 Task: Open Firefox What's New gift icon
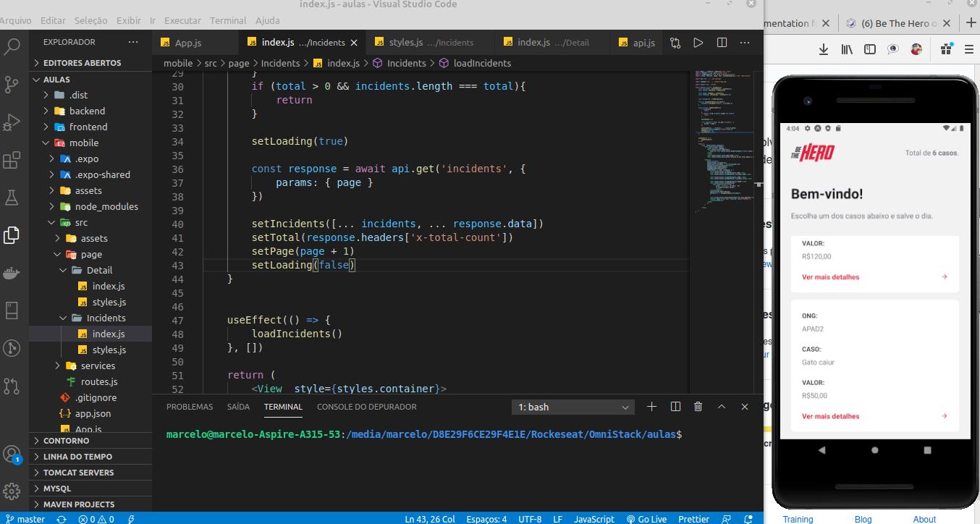tap(945, 49)
